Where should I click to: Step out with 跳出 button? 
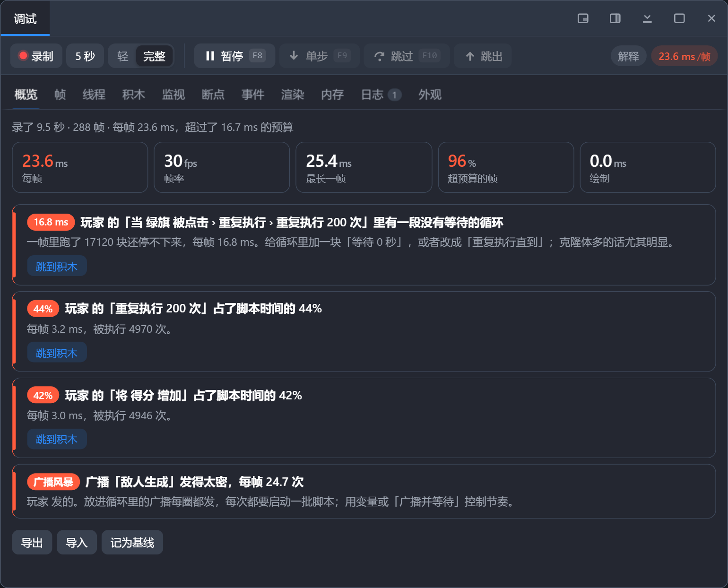tap(483, 56)
